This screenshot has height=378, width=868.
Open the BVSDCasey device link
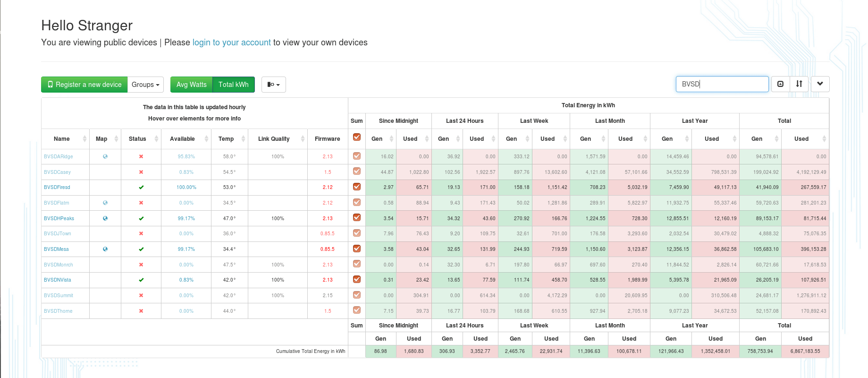[x=57, y=172]
